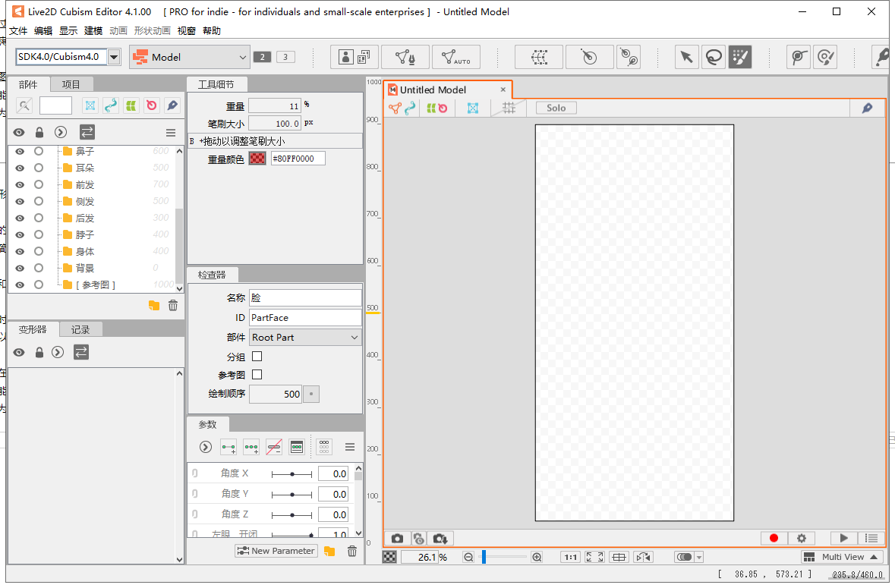The height and width of the screenshot is (588, 895).
Task: Open the Auto mesh generation tool
Action: click(455, 57)
